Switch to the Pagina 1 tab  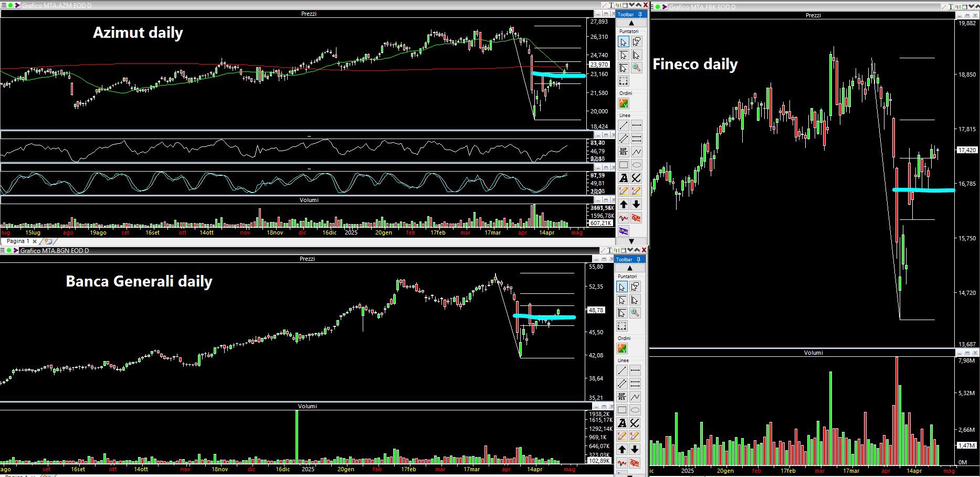pyautogui.click(x=18, y=241)
